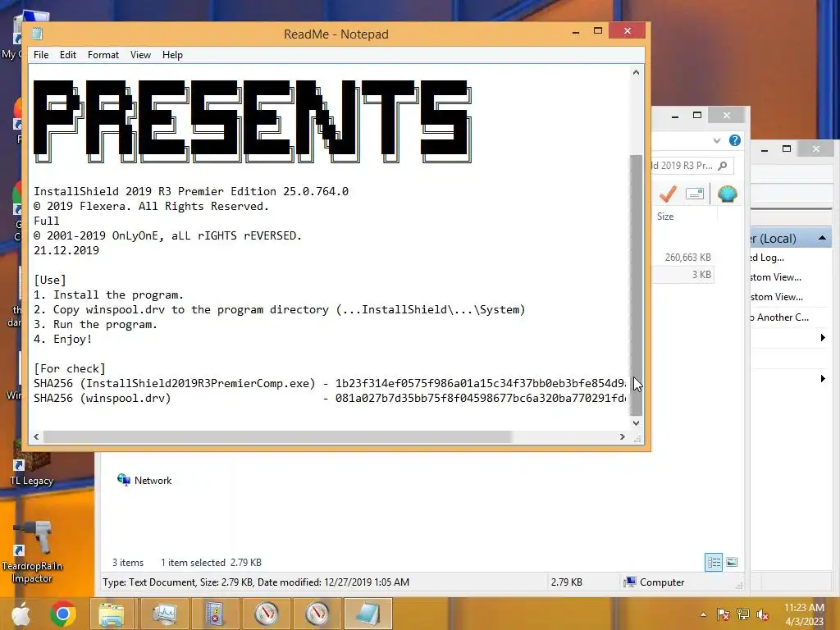Screen dimensions: 840x630
Task: Click the muted volume tray icon
Action: tap(763, 614)
